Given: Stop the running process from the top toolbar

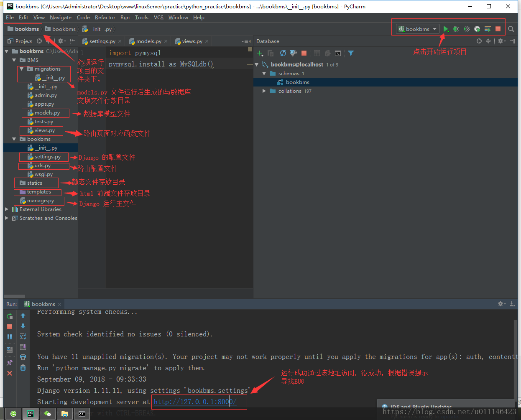Looking at the screenshot, I should [498, 29].
